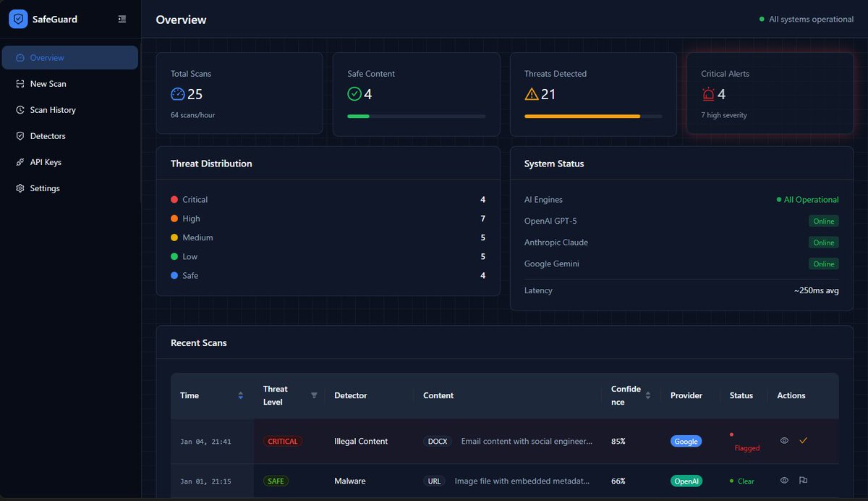Sort the table by the Time column arrows

click(241, 395)
